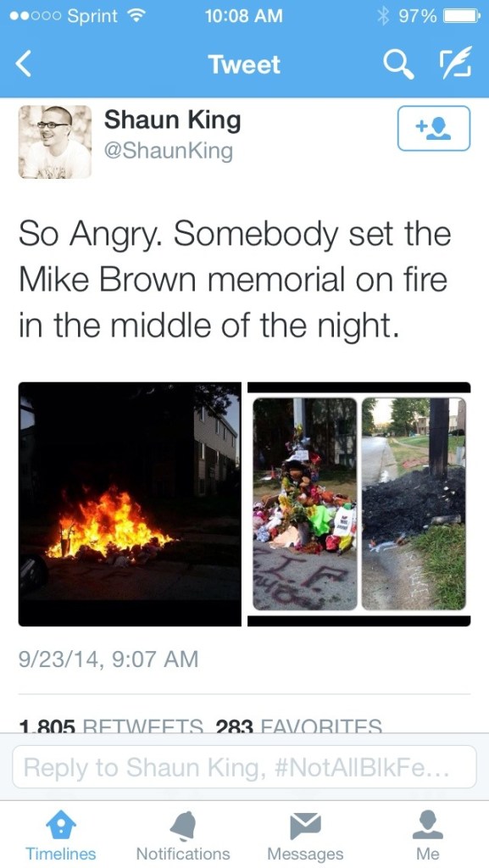Tap the back arrow in header
This screenshot has width=489, height=868.
[x=23, y=64]
